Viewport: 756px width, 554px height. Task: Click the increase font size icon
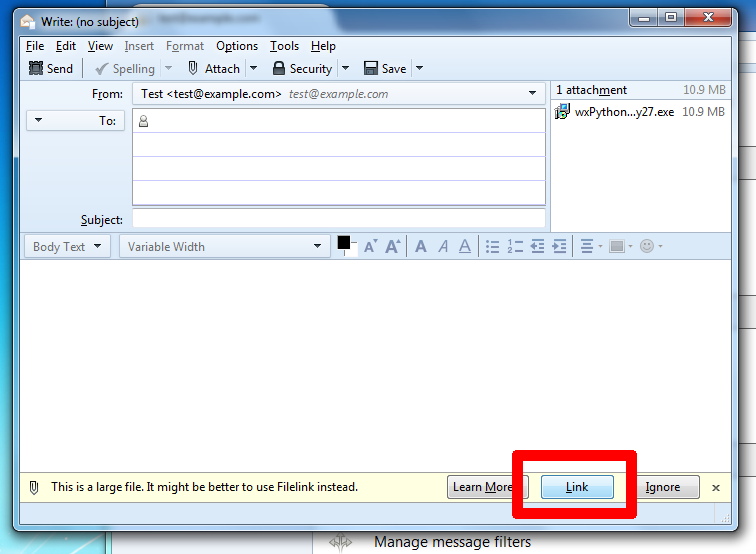(x=393, y=246)
